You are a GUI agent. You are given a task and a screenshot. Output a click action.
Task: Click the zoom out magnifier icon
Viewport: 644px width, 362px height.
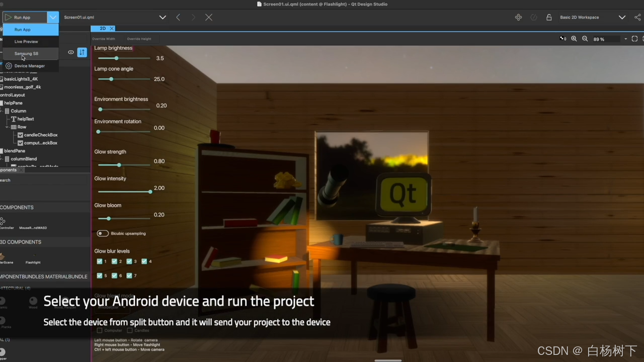[585, 39]
